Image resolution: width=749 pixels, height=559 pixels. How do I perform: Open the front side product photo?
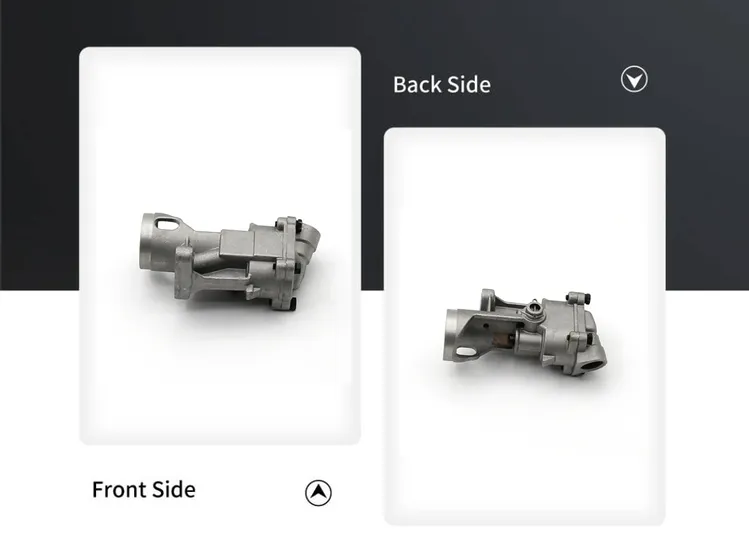click(x=220, y=246)
